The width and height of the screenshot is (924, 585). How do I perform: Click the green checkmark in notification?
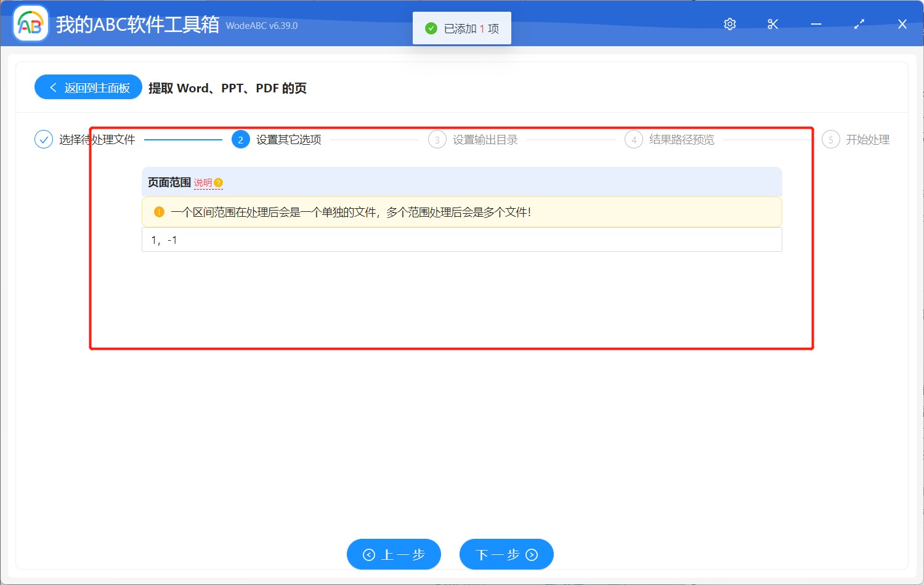[431, 28]
